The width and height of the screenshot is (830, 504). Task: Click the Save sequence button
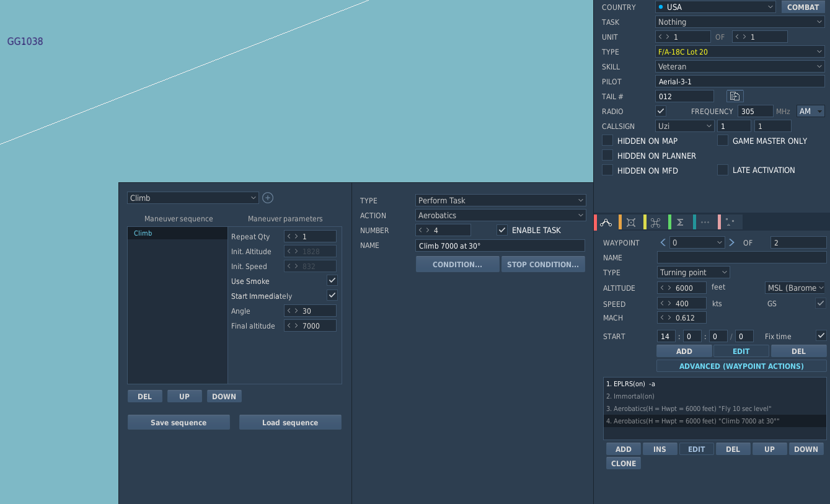pos(179,422)
